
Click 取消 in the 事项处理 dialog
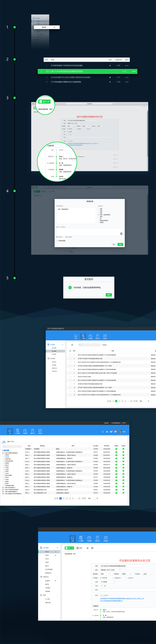click(114, 244)
